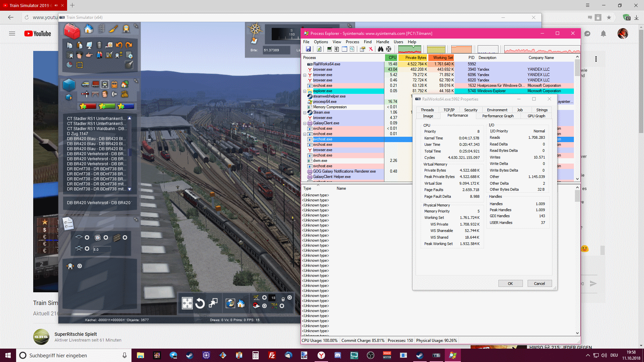644x362 pixels.
Task: Click the OK button in properties dialog
Action: [510, 284]
